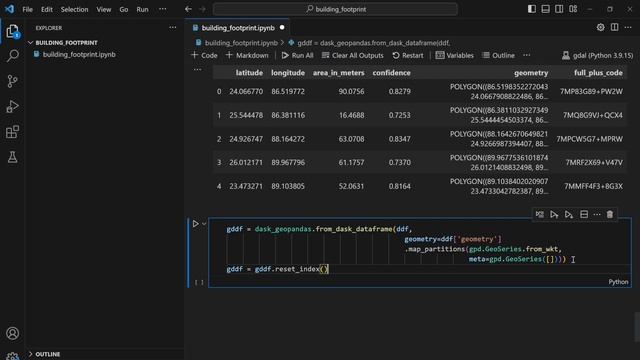Open run cell options chevron

[204, 224]
